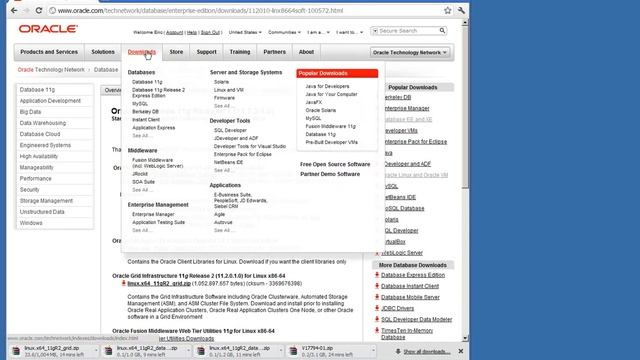
Task: Click the download icon next to Database Express Edition
Action: coord(377,275)
